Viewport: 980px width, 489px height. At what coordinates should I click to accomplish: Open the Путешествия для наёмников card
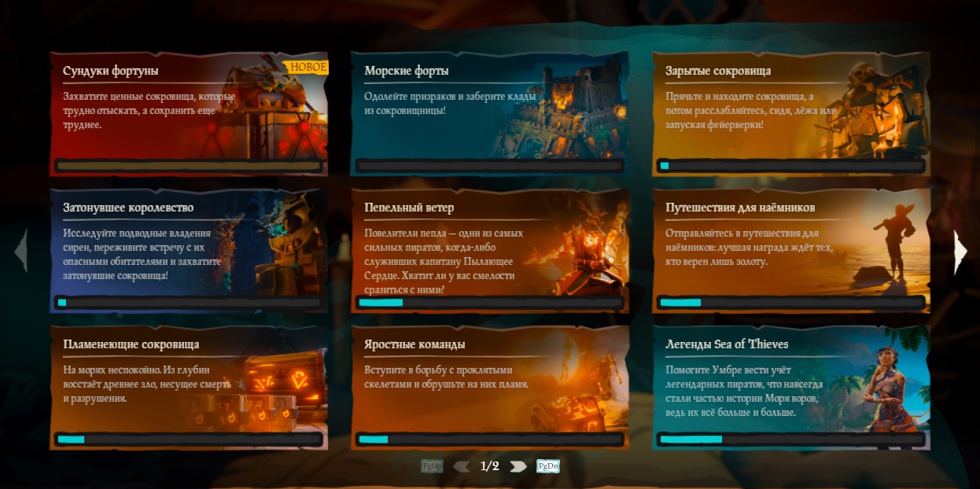tap(791, 251)
